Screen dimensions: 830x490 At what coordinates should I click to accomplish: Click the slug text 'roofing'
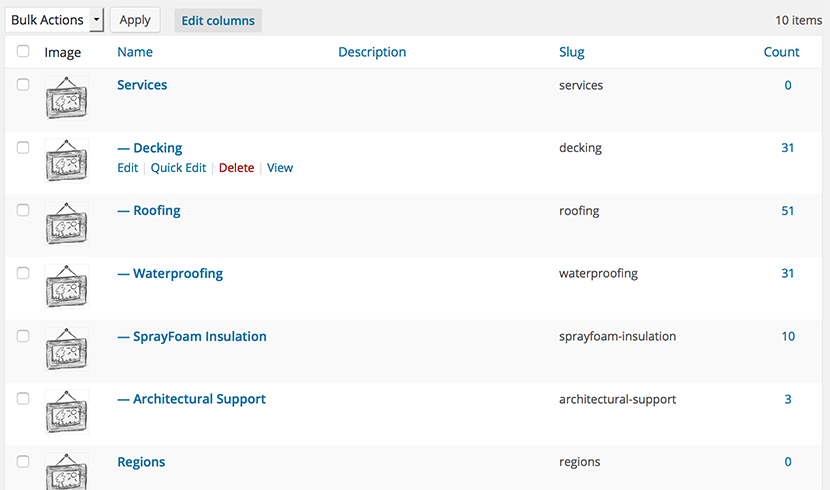pyautogui.click(x=579, y=211)
